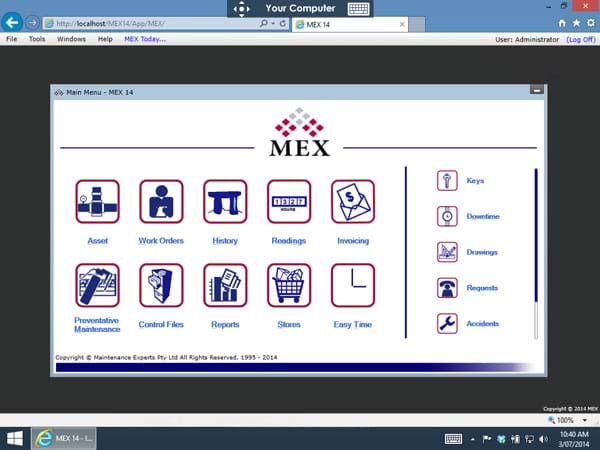Click the Downtime watch icon
600x450 pixels.
coord(447,216)
